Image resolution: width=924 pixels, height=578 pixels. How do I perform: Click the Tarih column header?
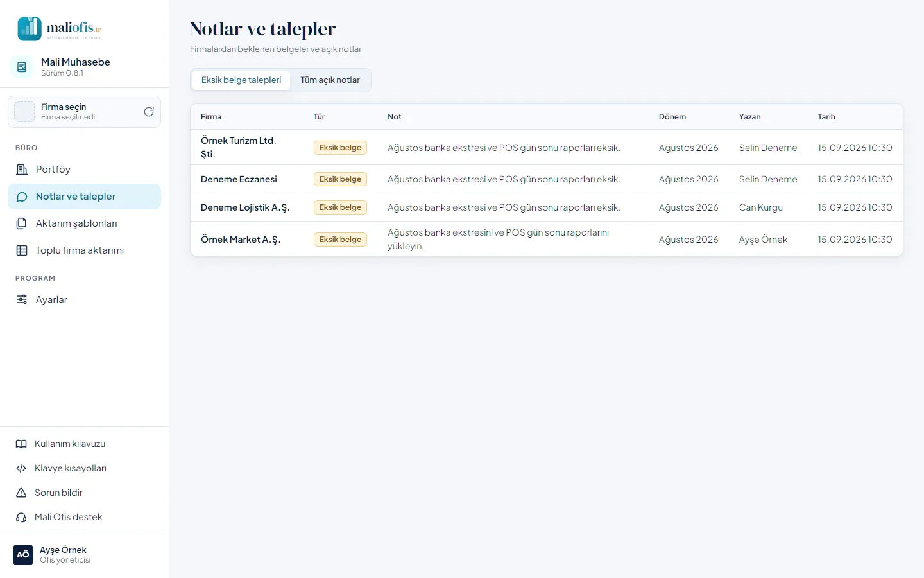point(826,117)
